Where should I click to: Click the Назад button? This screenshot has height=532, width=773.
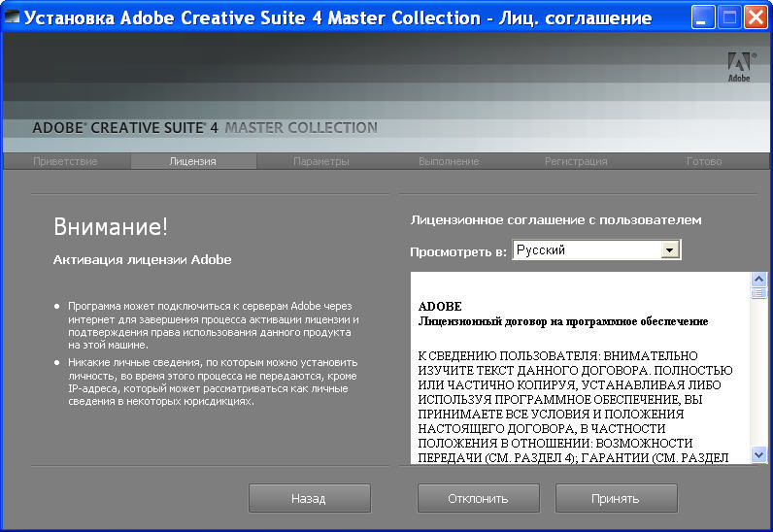click(x=309, y=498)
